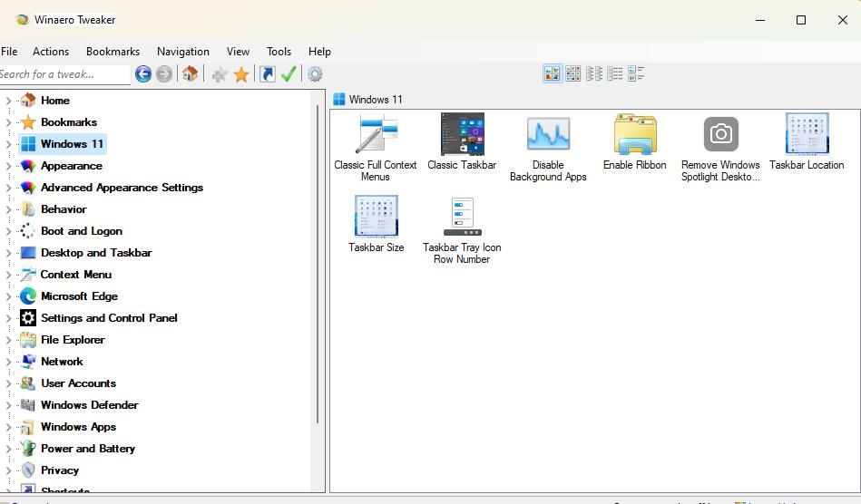This screenshot has height=504, width=861.
Task: Select the fourth view mode icon
Action: (x=615, y=73)
